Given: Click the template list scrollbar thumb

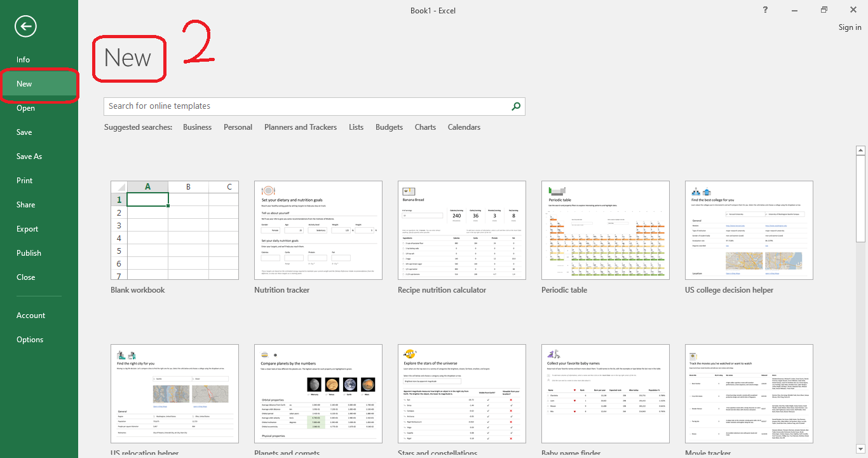Looking at the screenshot, I should 861,199.
